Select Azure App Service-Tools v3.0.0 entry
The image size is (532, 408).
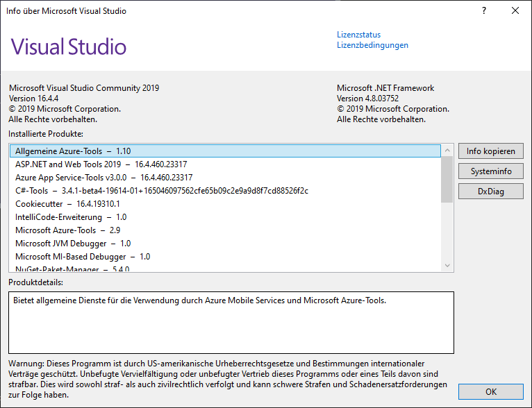(x=225, y=177)
